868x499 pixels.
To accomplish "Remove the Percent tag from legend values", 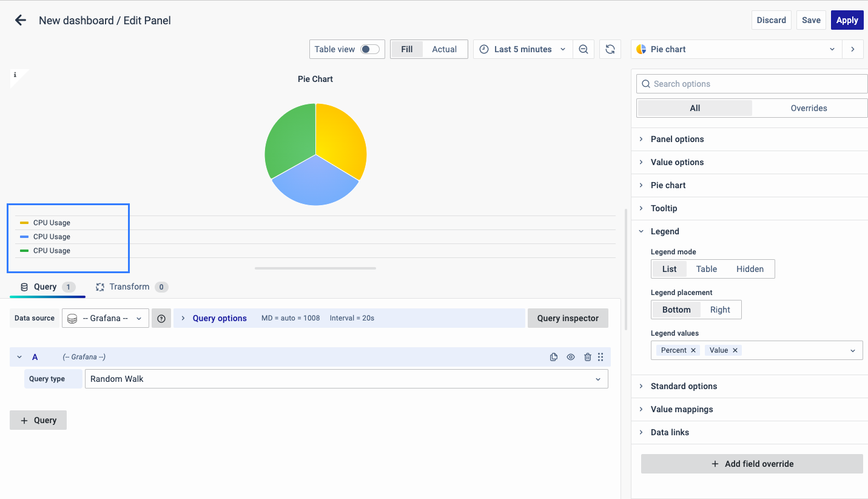I will point(693,350).
